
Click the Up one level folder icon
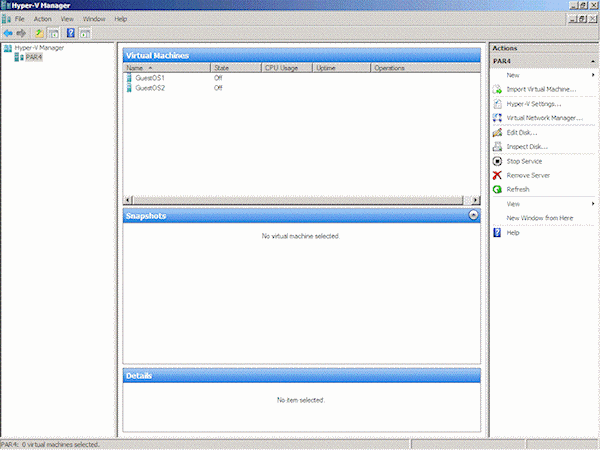(39, 34)
